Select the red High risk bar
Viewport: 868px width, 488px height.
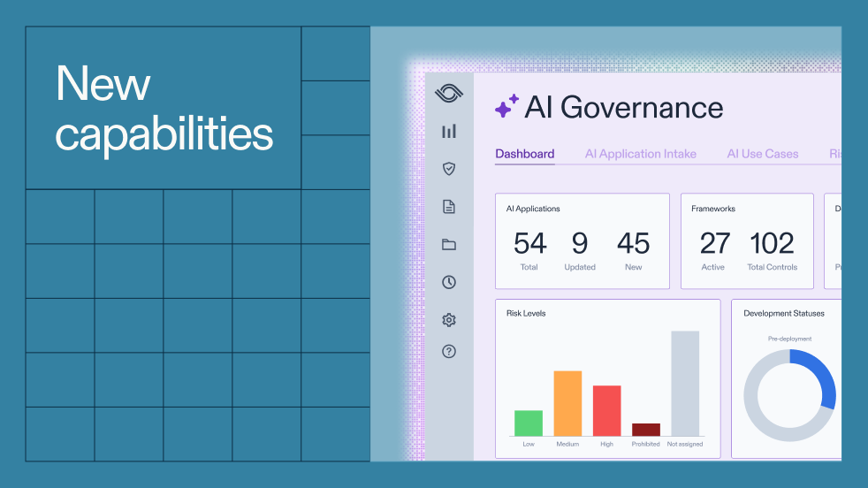pyautogui.click(x=606, y=411)
